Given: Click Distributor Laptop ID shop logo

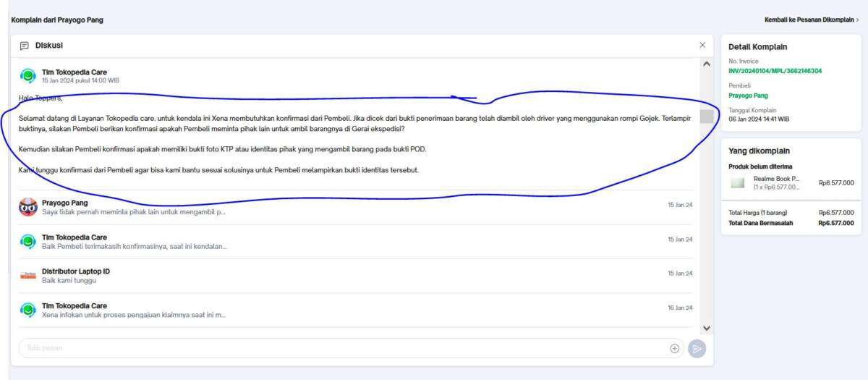Looking at the screenshot, I should (28, 276).
